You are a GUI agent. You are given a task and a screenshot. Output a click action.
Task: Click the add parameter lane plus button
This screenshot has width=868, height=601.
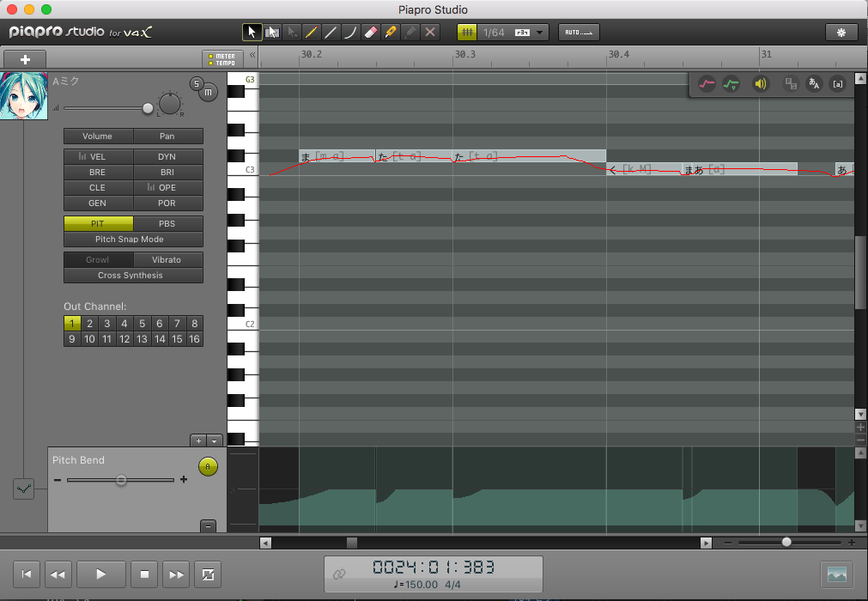tap(198, 440)
